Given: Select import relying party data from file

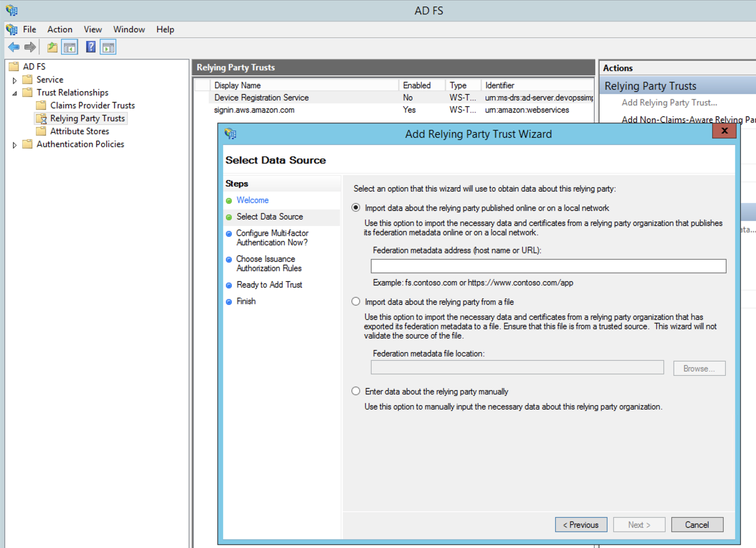Looking at the screenshot, I should [x=356, y=302].
